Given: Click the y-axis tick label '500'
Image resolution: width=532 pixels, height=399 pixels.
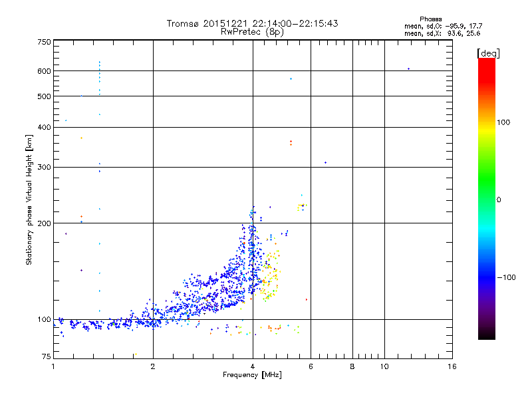Looking at the screenshot, I should coord(44,96).
